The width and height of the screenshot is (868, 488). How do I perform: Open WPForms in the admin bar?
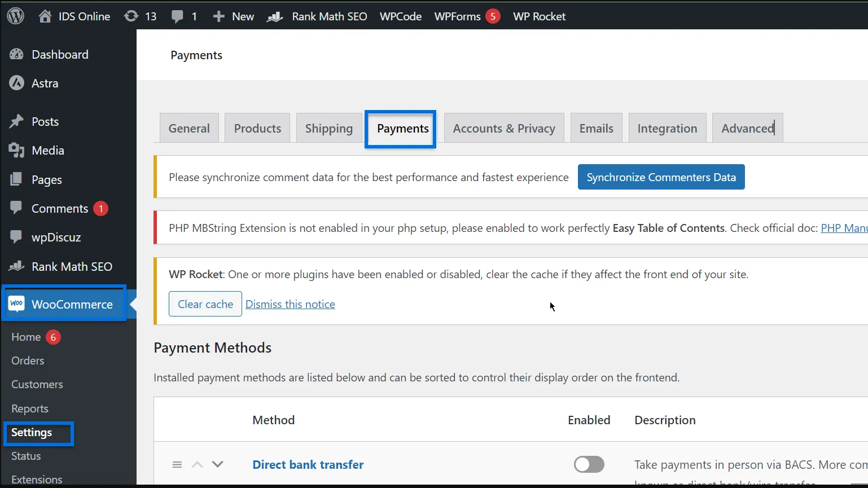point(458,16)
